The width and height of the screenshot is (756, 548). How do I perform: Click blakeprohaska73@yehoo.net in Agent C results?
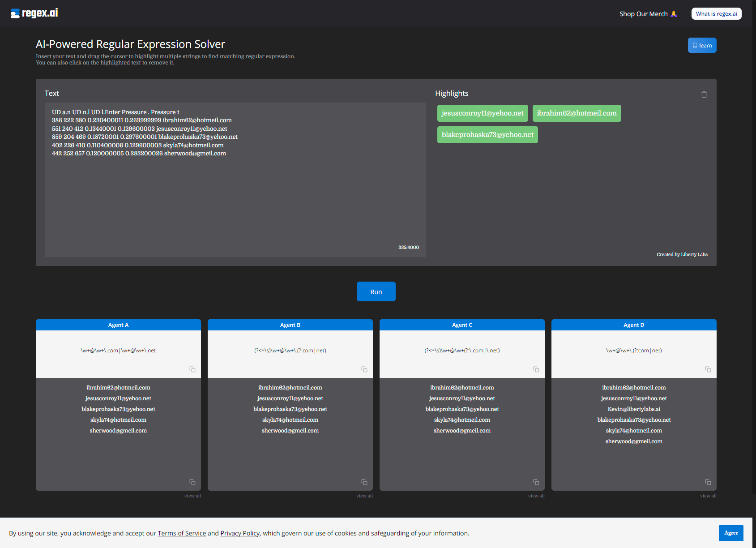[462, 409]
